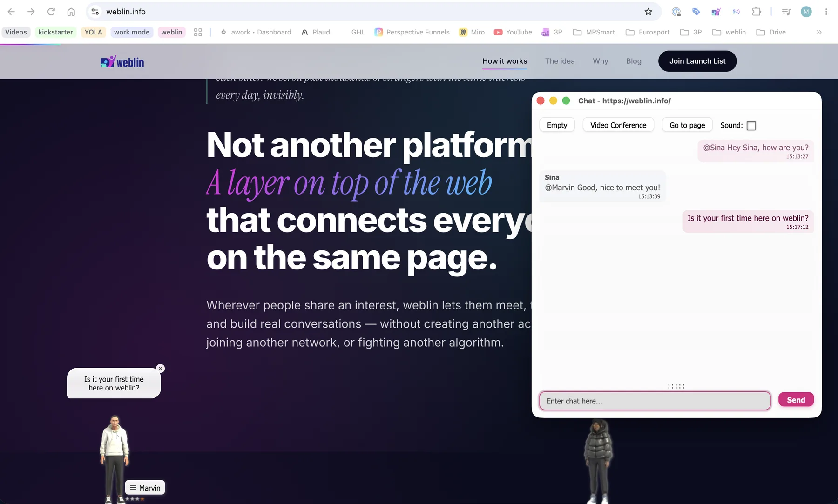Maximize the chat window with green button
838x504 pixels.
coord(566,101)
